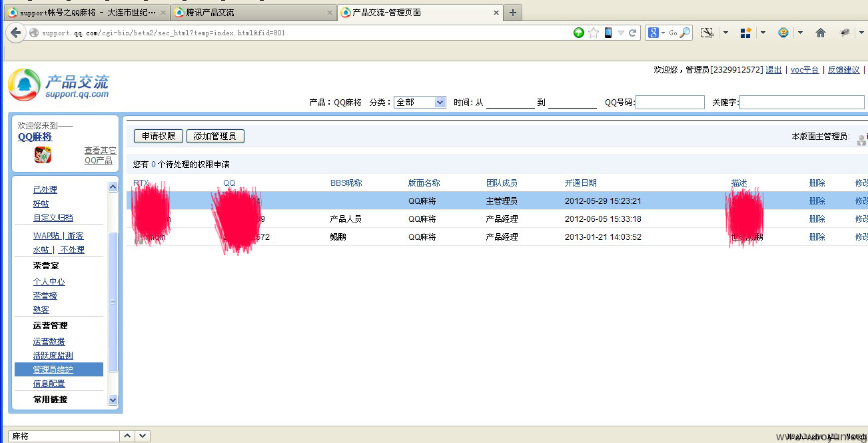The image size is (868, 443).
Task: Click the 关键字 input field
Action: 802,102
